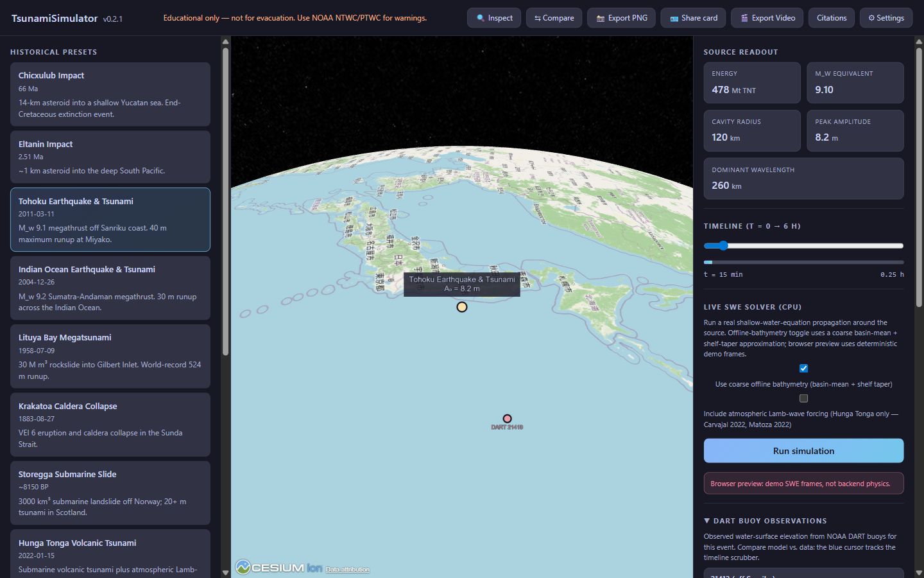Click scroll-down arrow of presets list
This screenshot has width=924, height=578.
tap(225, 572)
